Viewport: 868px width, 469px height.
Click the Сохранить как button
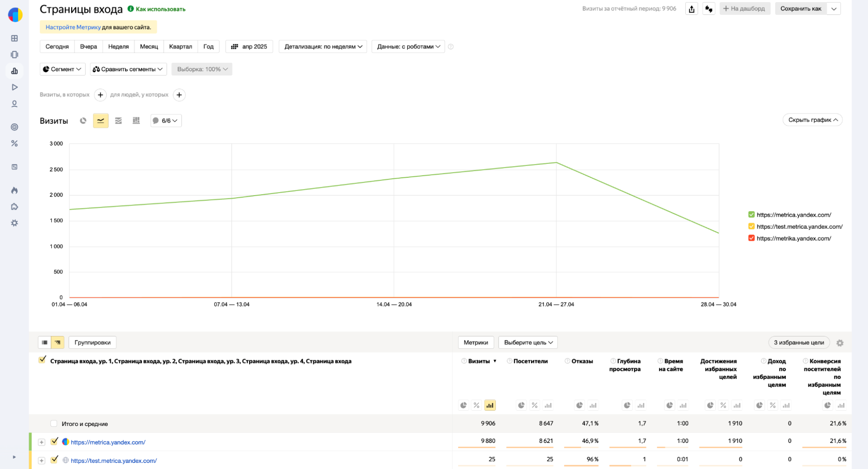(x=801, y=9)
